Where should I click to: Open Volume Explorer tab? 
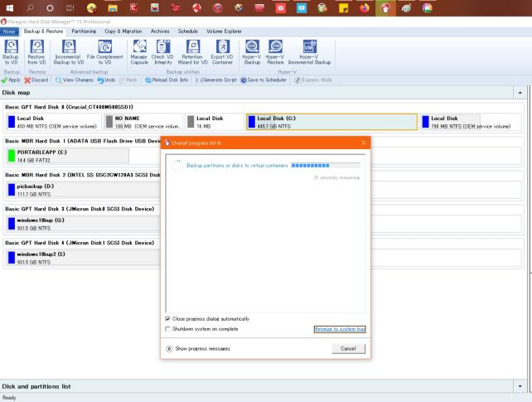224,31
